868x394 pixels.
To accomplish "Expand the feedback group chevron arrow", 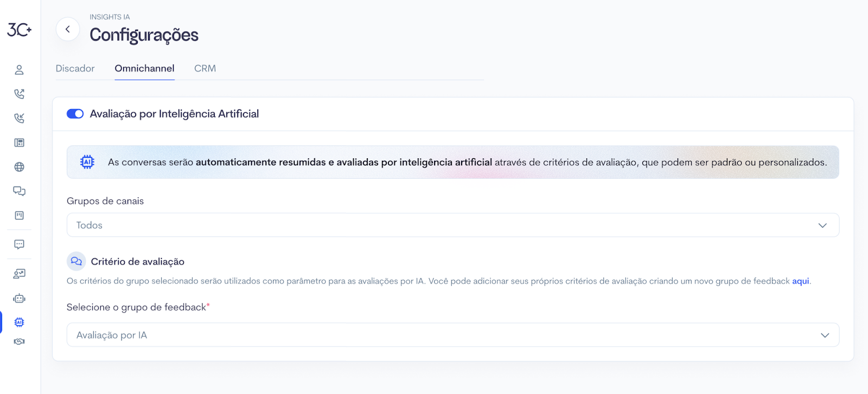I will (825, 335).
